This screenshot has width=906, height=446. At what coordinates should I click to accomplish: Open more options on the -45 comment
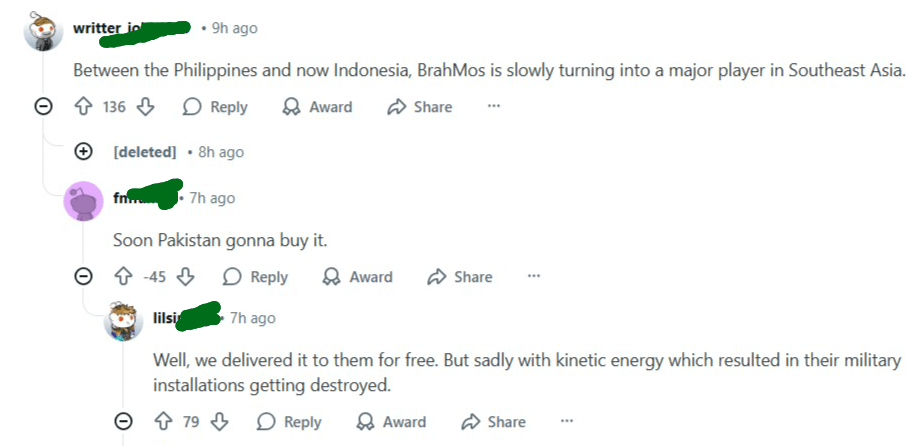click(533, 276)
